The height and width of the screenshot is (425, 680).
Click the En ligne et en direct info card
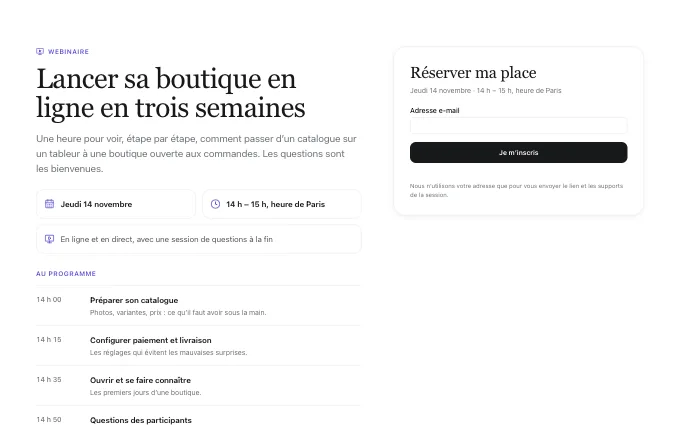click(199, 239)
